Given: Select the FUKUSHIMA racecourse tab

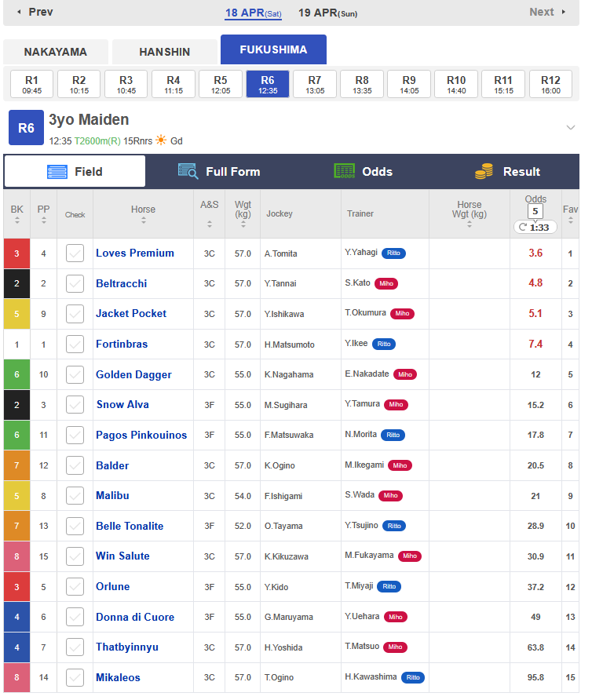Looking at the screenshot, I should pos(273,49).
